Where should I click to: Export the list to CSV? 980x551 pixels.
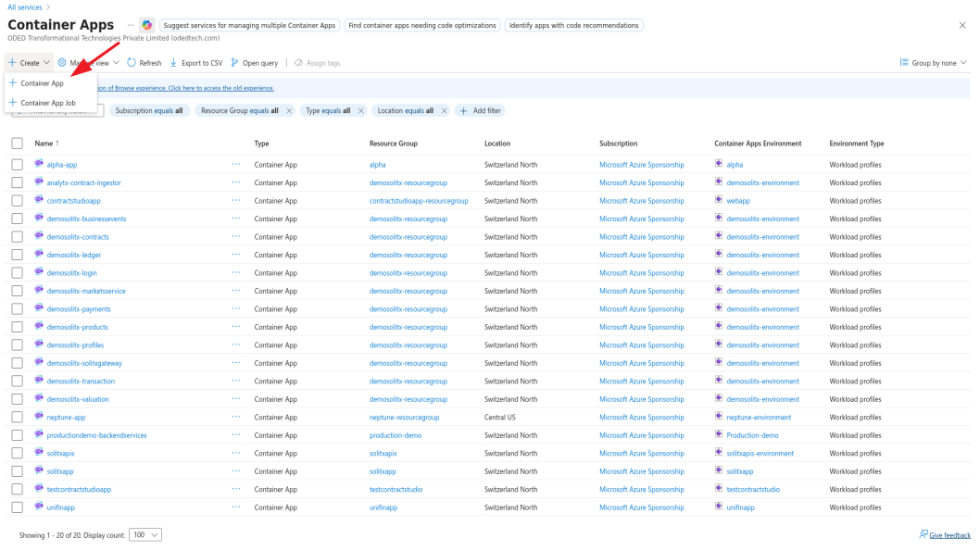(x=196, y=63)
